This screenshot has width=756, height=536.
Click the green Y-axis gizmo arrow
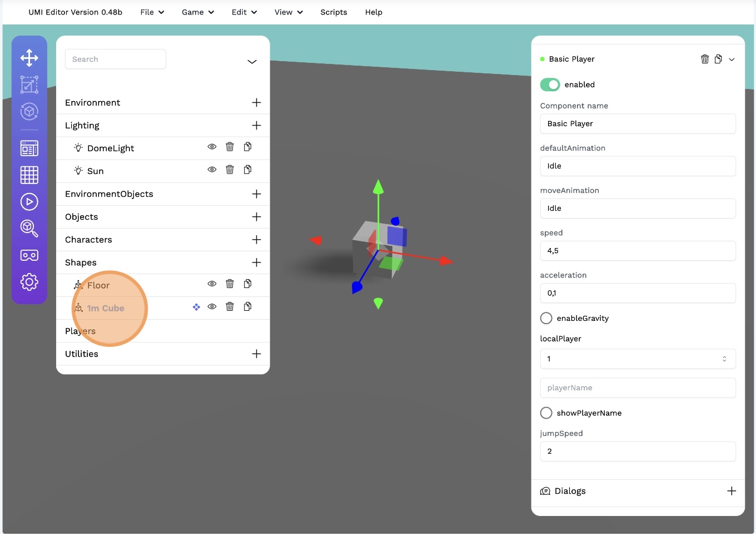point(379,187)
